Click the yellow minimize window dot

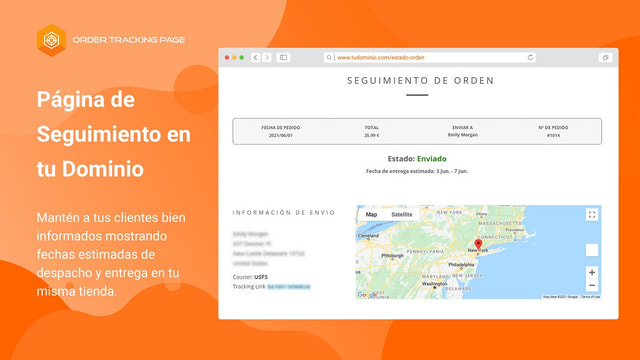[234, 58]
